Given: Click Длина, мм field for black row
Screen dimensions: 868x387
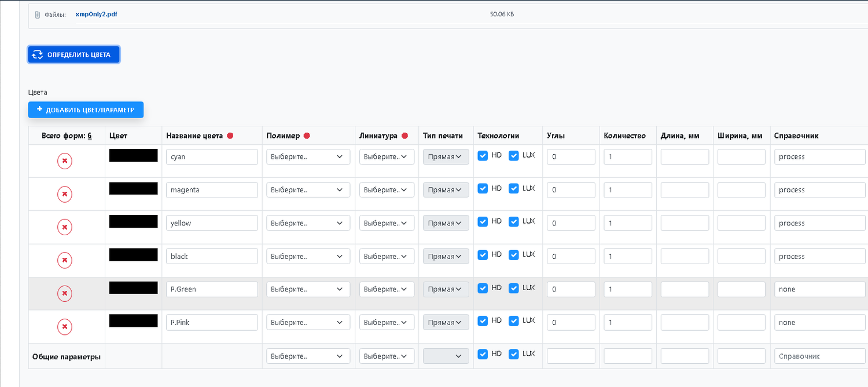Looking at the screenshot, I should coord(685,256).
